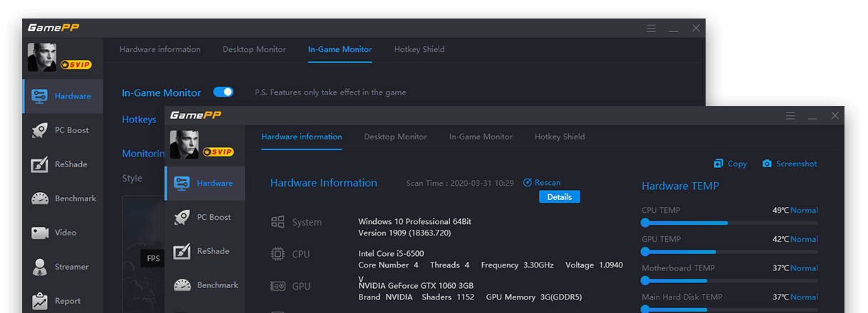Click the 49℃ CPU temperature value
The width and height of the screenshot is (868, 313).
coord(780,211)
